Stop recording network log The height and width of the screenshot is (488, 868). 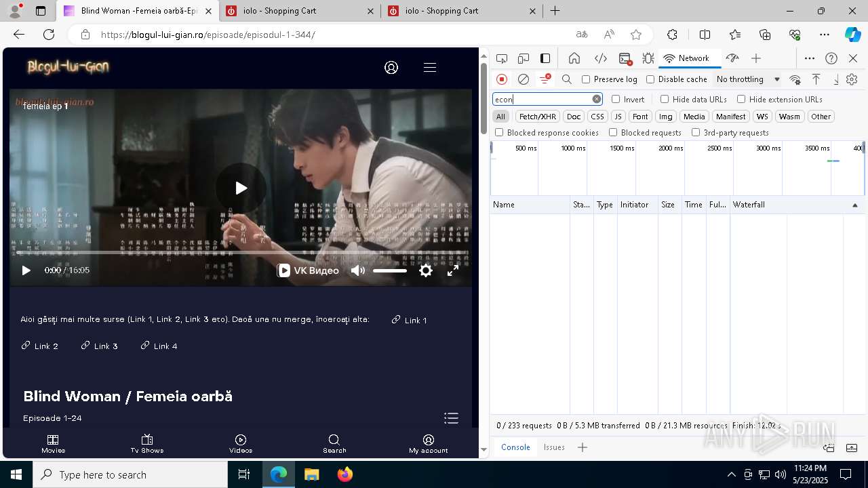click(x=502, y=79)
